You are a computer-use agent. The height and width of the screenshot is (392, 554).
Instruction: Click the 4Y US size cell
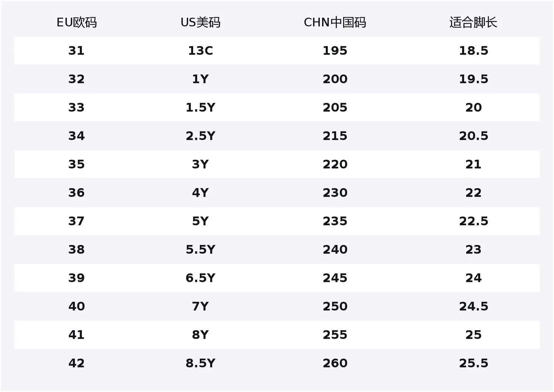tap(200, 193)
